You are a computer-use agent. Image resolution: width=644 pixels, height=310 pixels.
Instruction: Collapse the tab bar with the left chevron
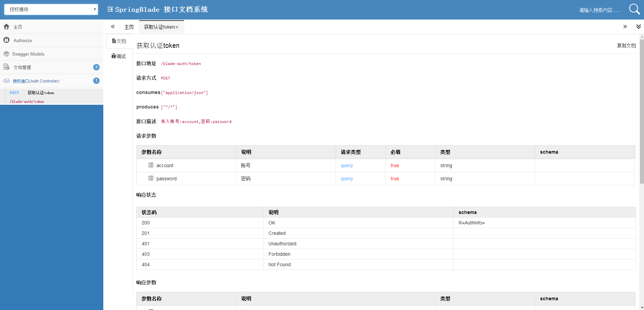[x=113, y=27]
